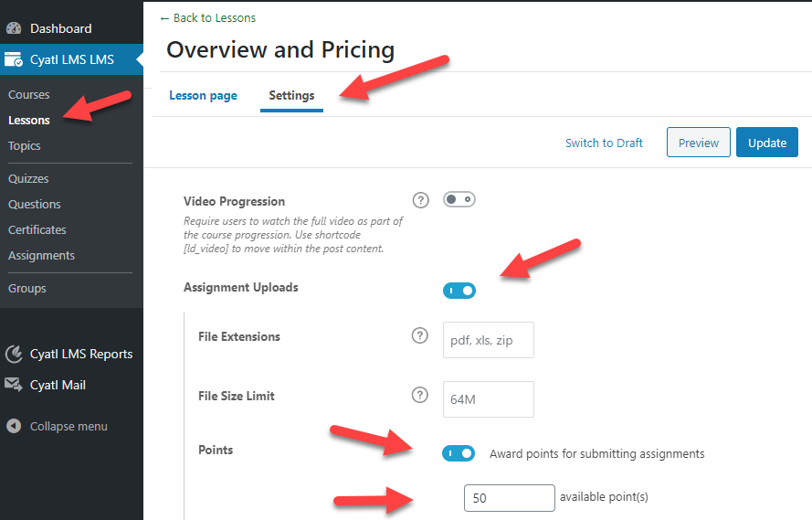Open File Extensions help question mark
This screenshot has height=520, width=812.
pyautogui.click(x=420, y=335)
